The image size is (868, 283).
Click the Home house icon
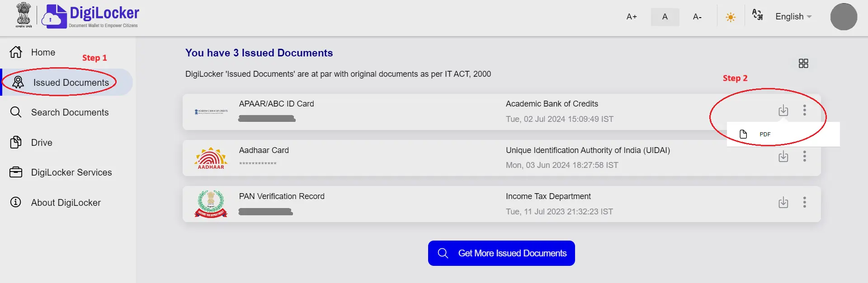(16, 52)
